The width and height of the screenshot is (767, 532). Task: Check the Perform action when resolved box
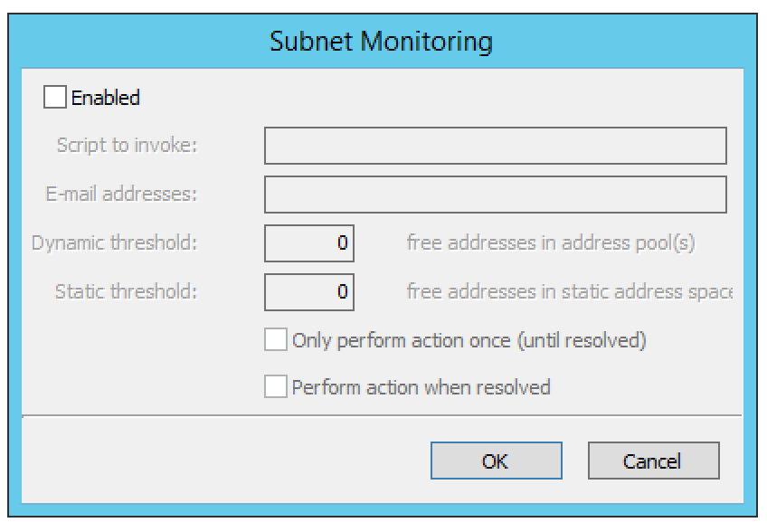[x=275, y=386]
